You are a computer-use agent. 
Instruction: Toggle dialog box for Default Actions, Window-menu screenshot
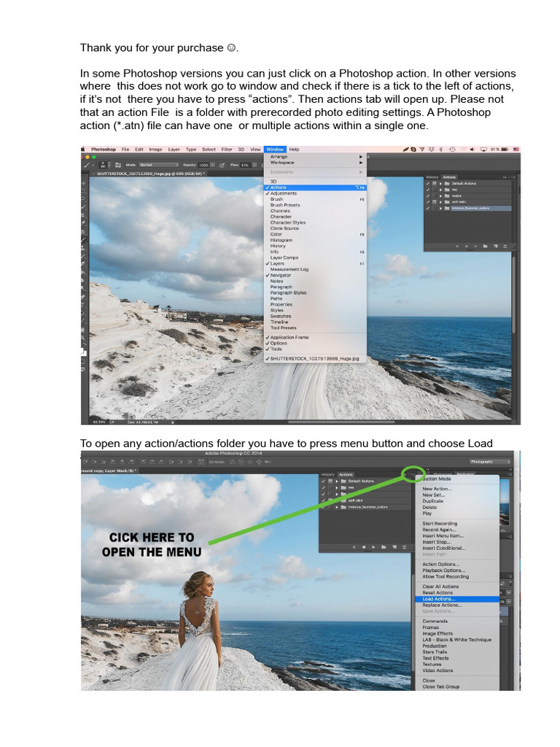click(435, 183)
